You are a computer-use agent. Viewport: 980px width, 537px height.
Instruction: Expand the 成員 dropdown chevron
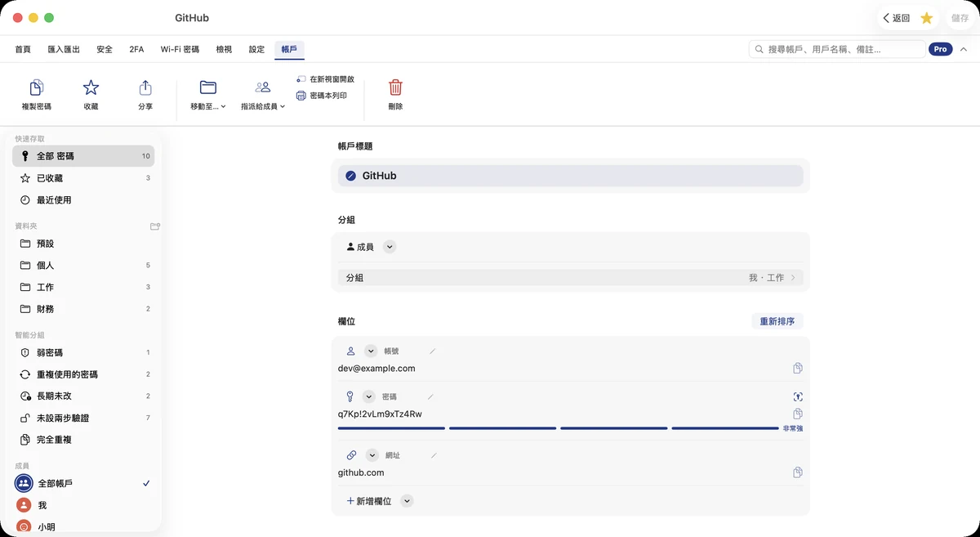(x=390, y=247)
